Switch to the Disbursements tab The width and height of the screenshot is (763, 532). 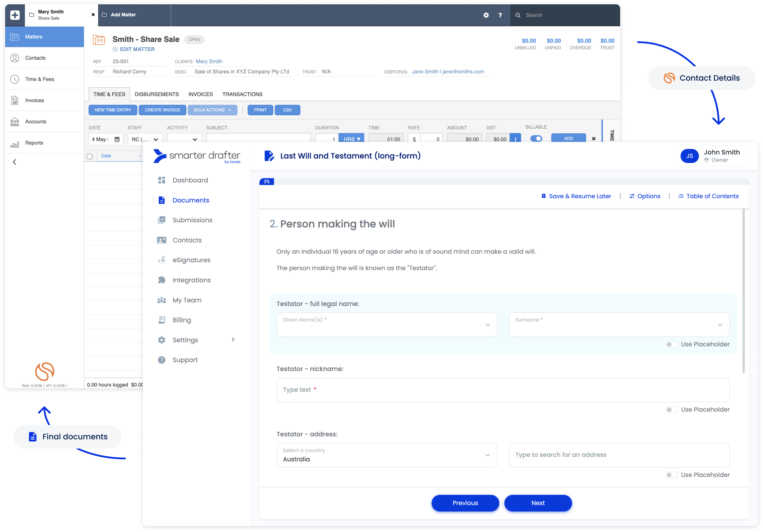(x=157, y=94)
